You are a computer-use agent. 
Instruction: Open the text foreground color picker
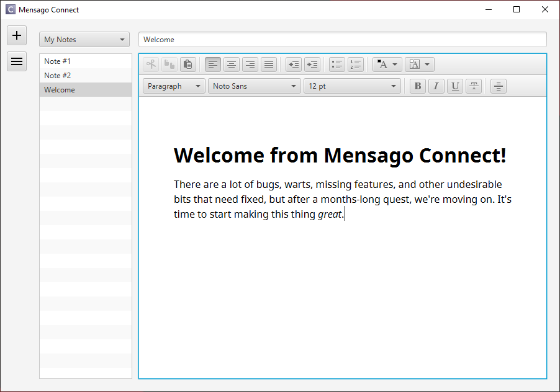[387, 65]
